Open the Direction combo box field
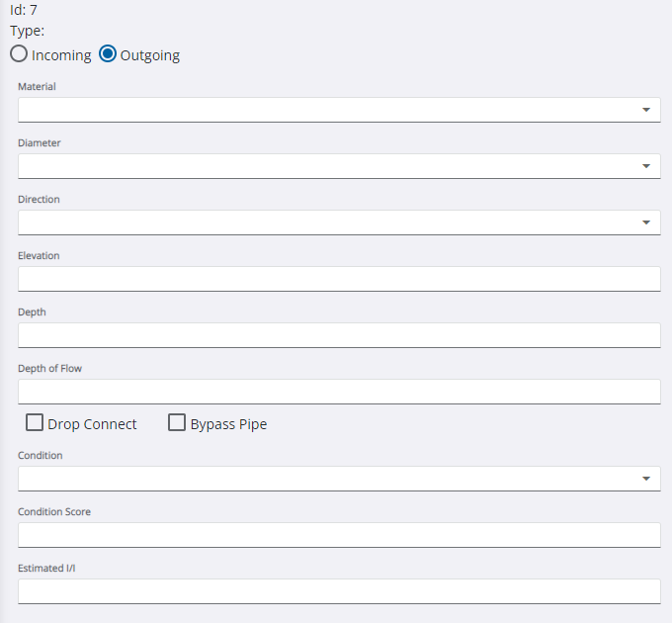The width and height of the screenshot is (672, 623). (x=326, y=222)
